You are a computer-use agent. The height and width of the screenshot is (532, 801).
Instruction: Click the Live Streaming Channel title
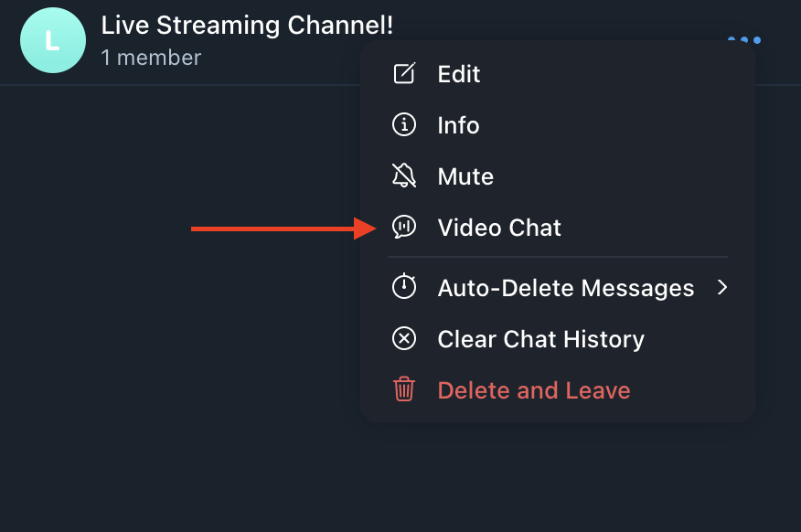[x=246, y=26]
